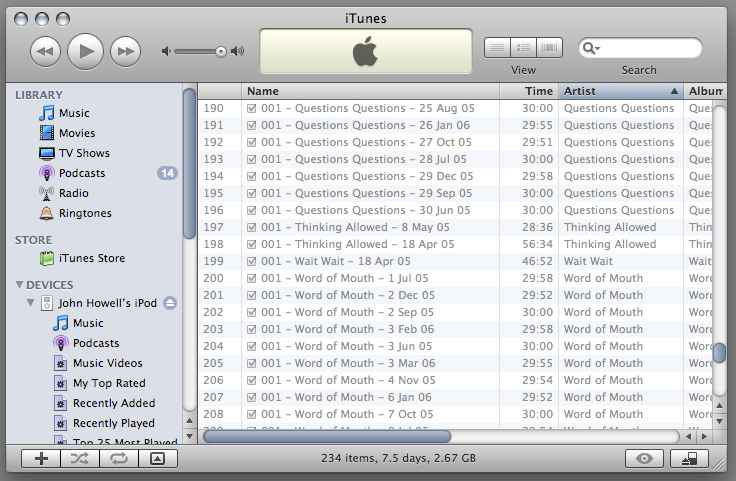This screenshot has height=481, width=736.
Task: Open the search magnifier options dropdown
Action: 590,48
